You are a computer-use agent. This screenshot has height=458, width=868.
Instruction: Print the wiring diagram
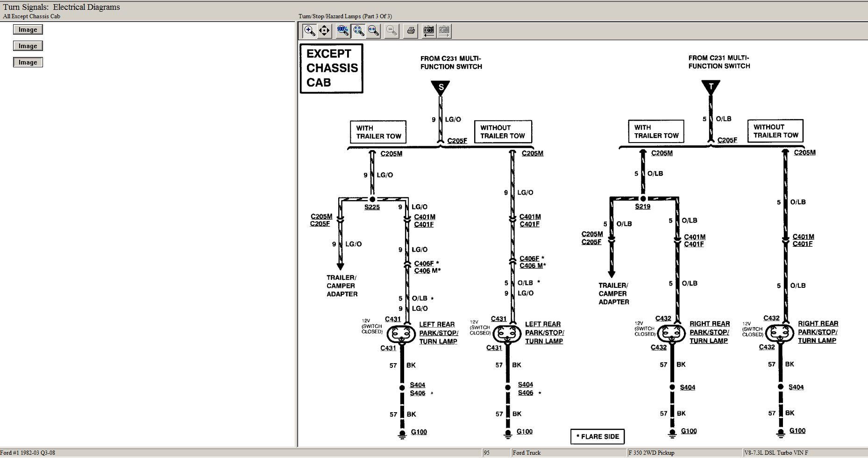[x=411, y=31]
